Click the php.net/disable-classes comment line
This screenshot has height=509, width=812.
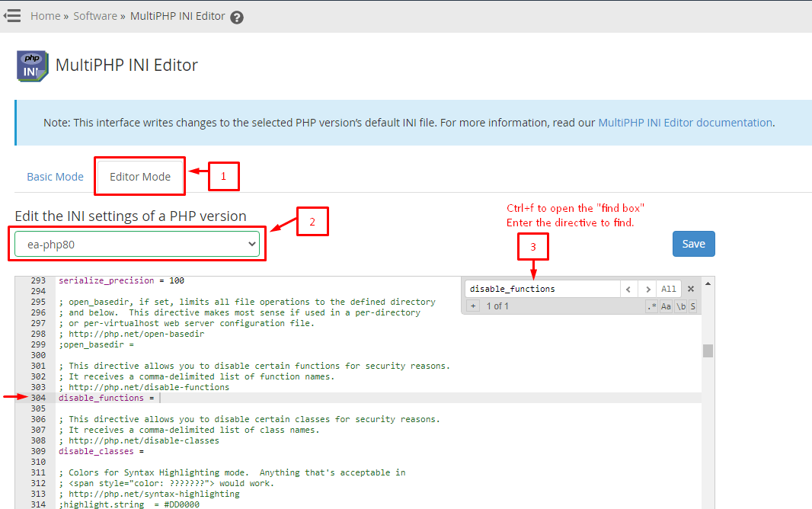pyautogui.click(x=139, y=440)
